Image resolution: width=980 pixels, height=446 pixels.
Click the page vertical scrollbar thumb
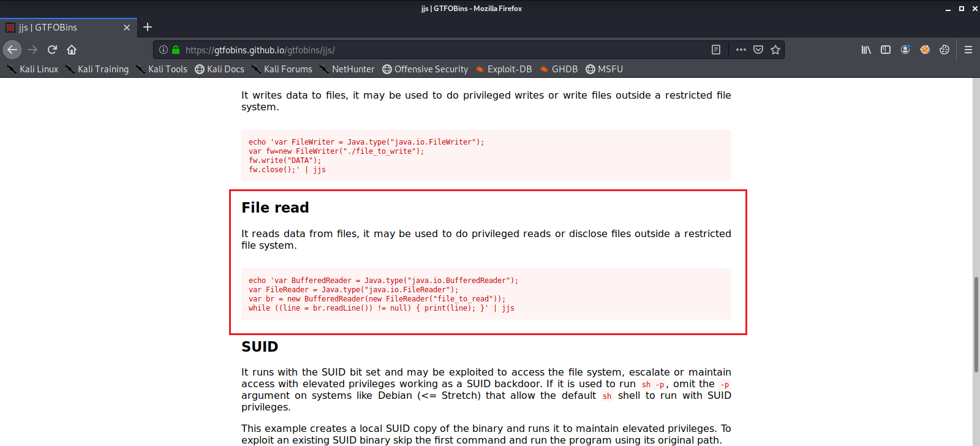pos(976,325)
